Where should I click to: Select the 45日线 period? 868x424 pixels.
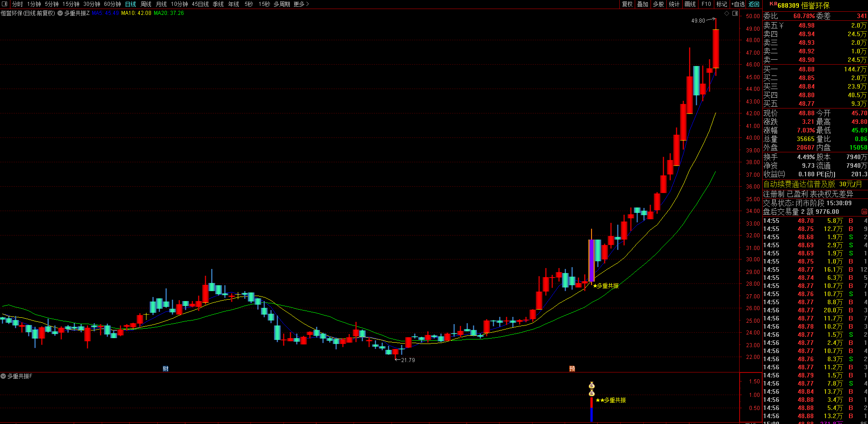[x=200, y=4]
